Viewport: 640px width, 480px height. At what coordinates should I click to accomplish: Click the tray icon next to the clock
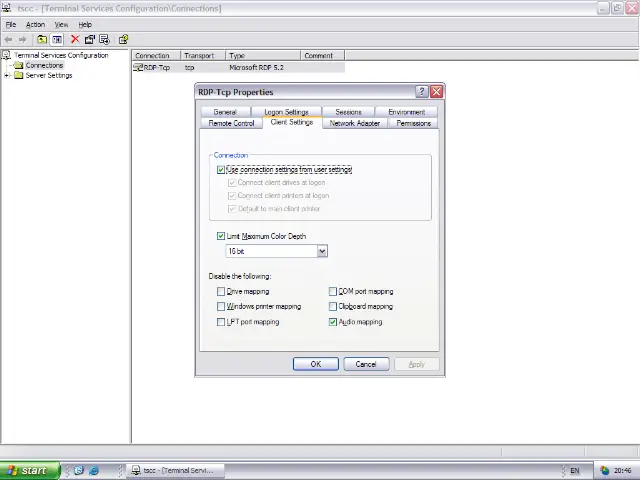coord(604,471)
